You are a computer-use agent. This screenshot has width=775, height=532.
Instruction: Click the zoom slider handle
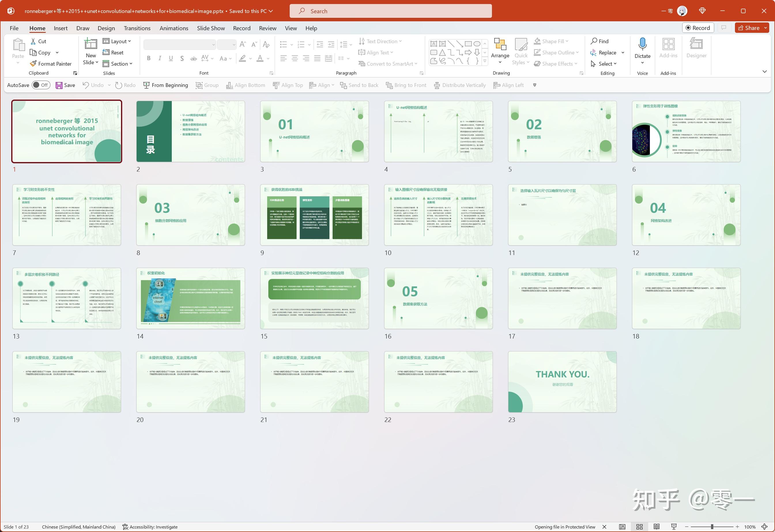(x=712, y=527)
